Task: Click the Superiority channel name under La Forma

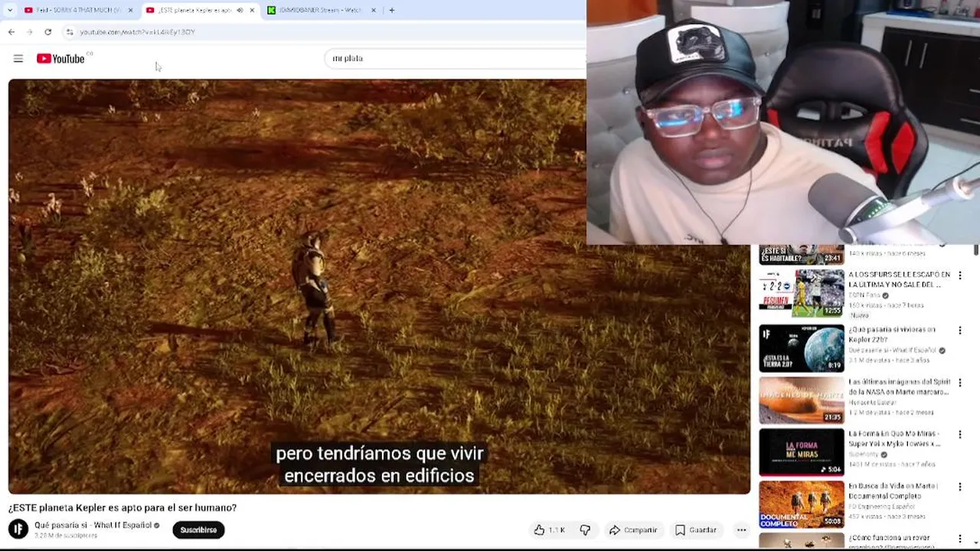Action: (865, 454)
